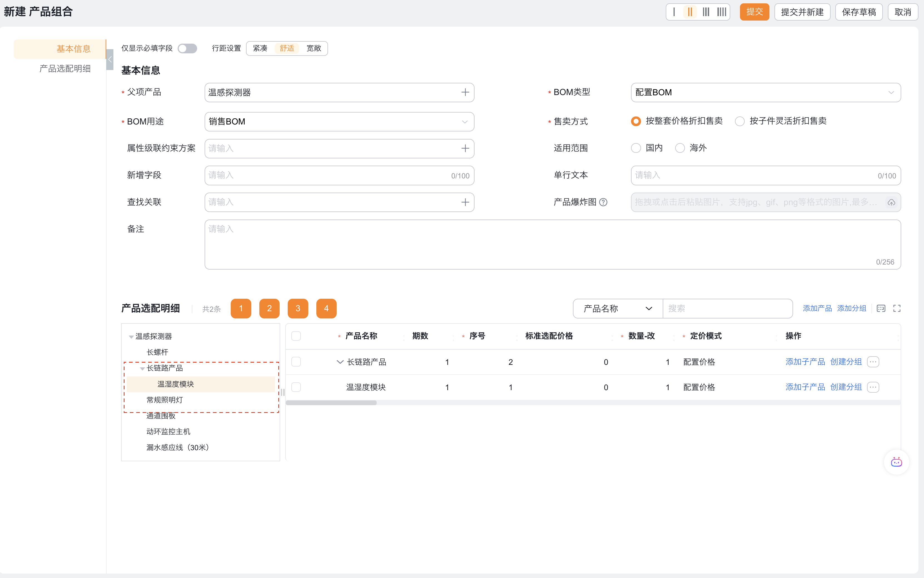Screen dimensions: 924x578
Task: Switch to four-column layout icon
Action: pos(721,12)
